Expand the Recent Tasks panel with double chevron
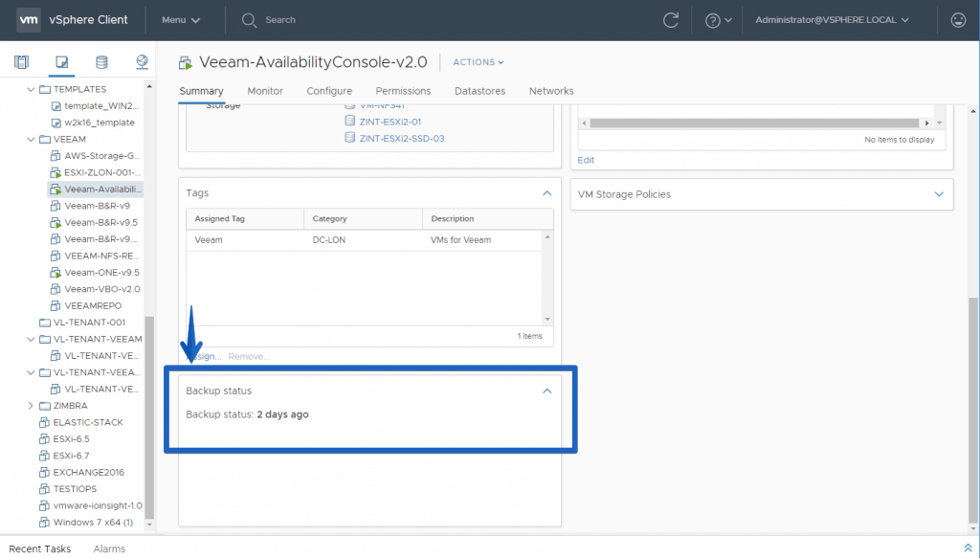Image resolution: width=980 pixels, height=558 pixels. [x=968, y=548]
